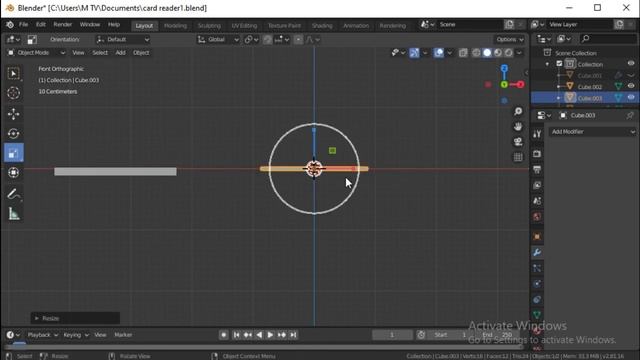This screenshot has height=360, width=640.
Task: Open the Options dropdown
Action: (509, 40)
